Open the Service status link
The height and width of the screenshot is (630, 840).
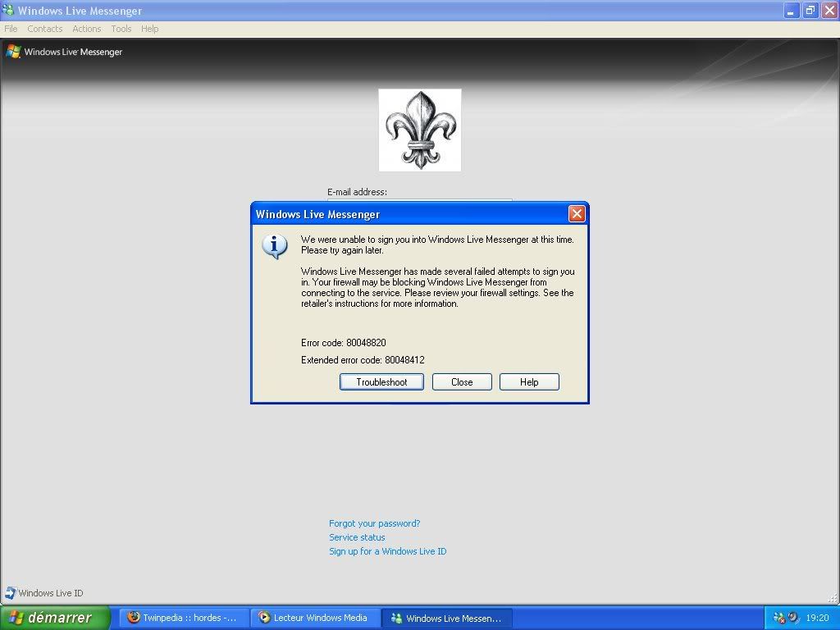pyautogui.click(x=357, y=537)
